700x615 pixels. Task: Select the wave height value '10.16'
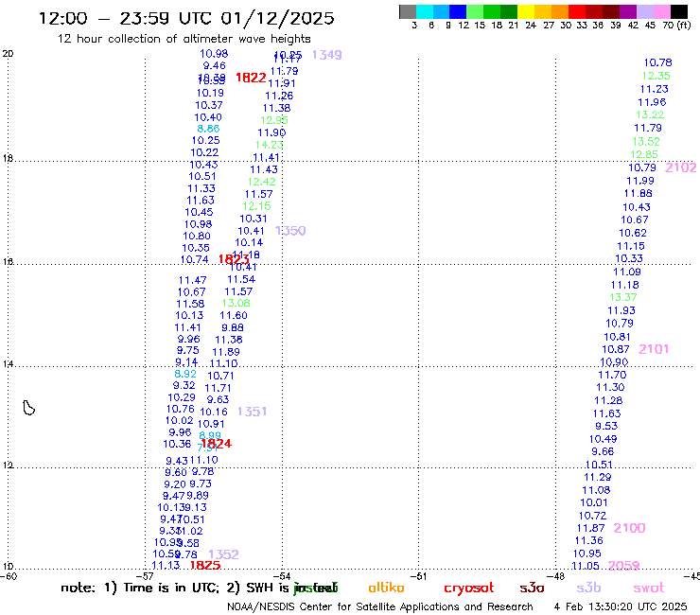[x=214, y=412]
